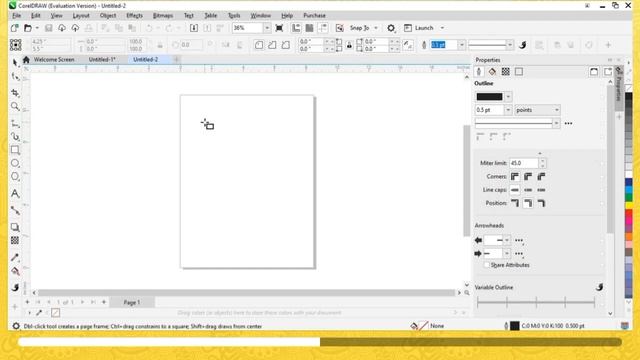Click the Import icon in toolbar
640x360 pixels.
coord(194,28)
